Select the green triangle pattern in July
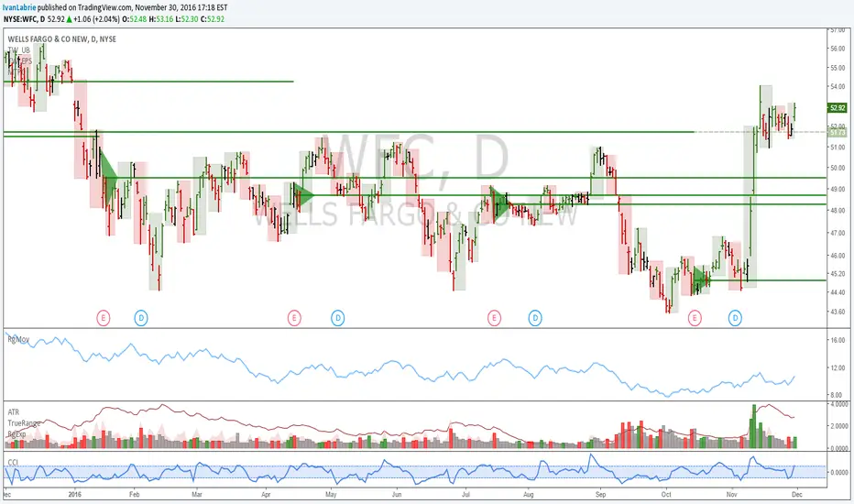 coord(500,204)
